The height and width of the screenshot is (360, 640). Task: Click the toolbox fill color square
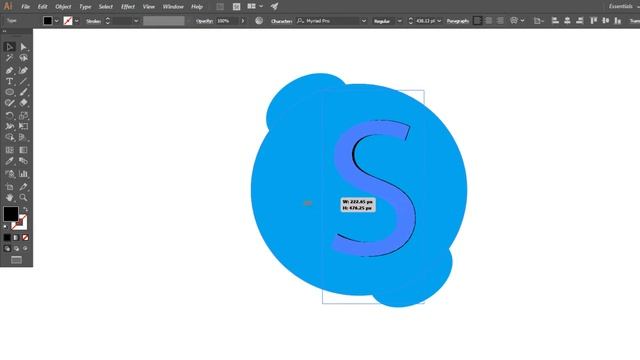coord(11,214)
